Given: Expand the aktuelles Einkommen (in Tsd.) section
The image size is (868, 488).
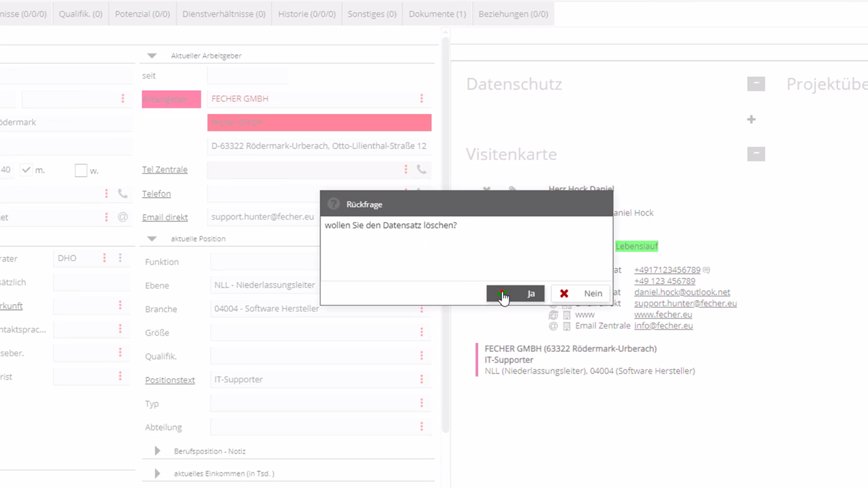Looking at the screenshot, I should coord(157,473).
